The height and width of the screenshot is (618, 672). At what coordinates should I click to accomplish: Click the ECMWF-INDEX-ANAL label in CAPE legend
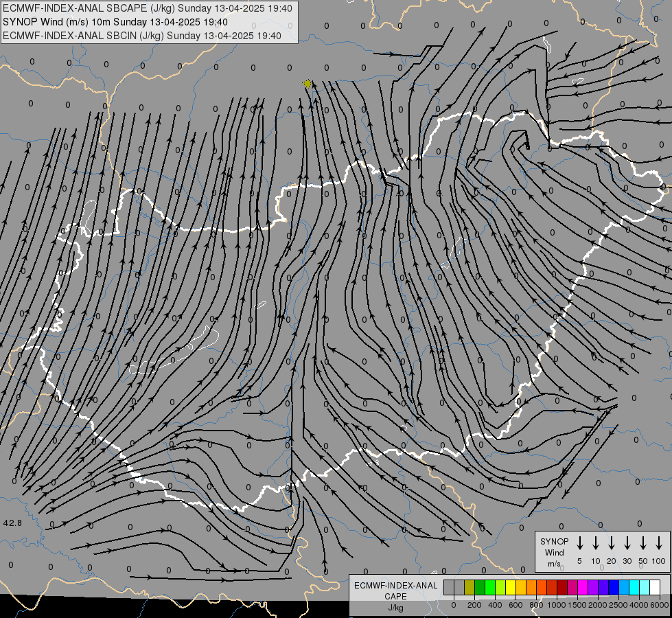coord(395,586)
